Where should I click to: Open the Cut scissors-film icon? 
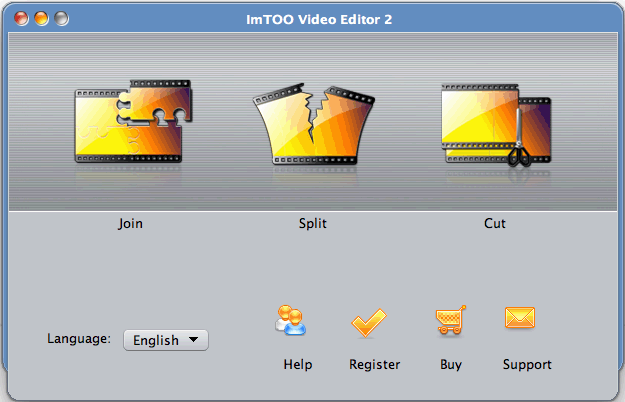click(x=496, y=125)
